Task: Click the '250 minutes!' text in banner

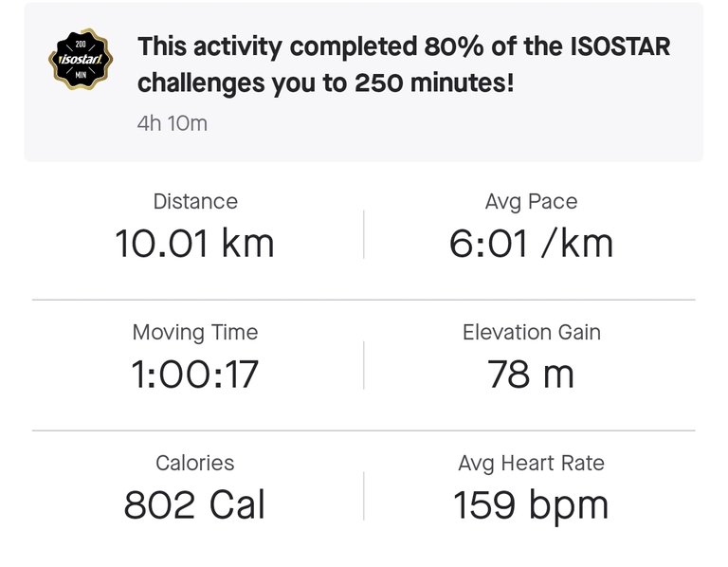Action: point(434,83)
